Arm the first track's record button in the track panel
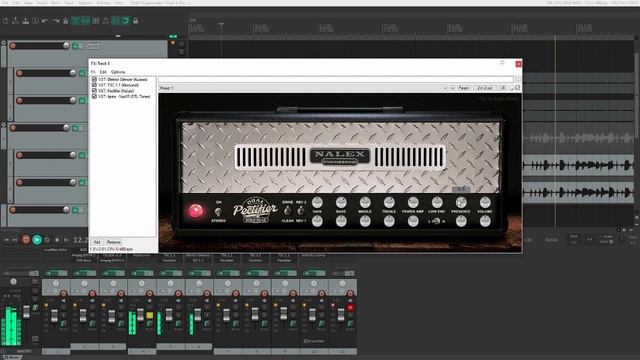 13,46
